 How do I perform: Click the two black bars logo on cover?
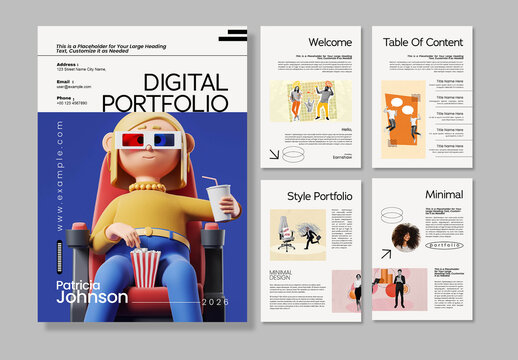pyautogui.click(x=233, y=35)
